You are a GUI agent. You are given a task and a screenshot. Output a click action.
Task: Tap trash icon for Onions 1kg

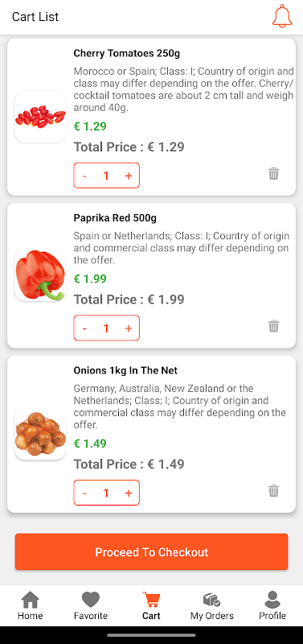pos(273,491)
